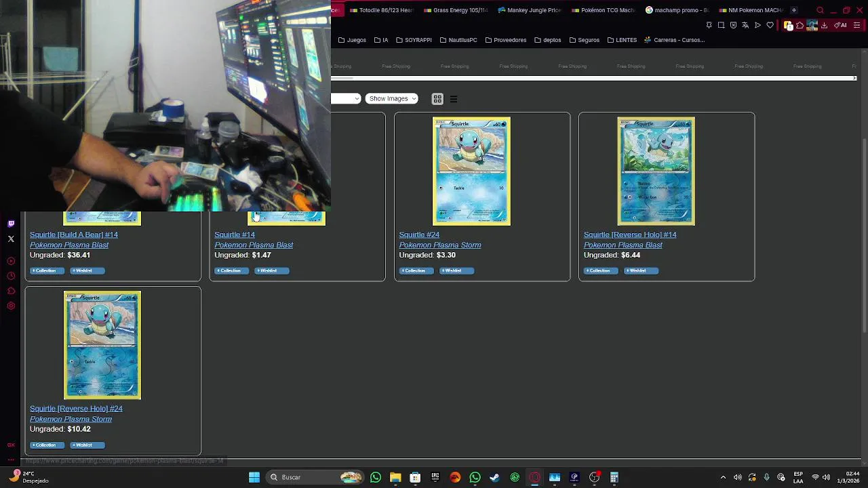Image resolution: width=868 pixels, height=488 pixels.
Task: Open the profile picture extension icon
Action: tap(812, 25)
